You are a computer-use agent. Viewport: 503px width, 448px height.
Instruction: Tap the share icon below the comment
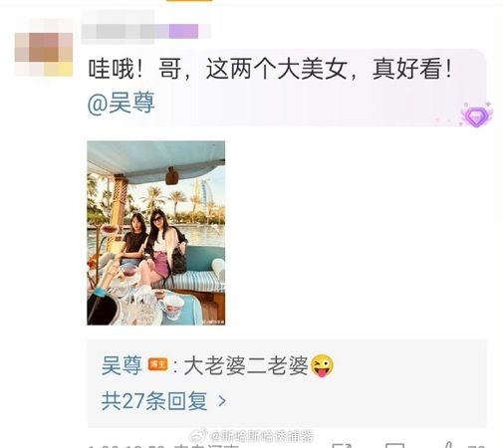pyautogui.click(x=342, y=445)
